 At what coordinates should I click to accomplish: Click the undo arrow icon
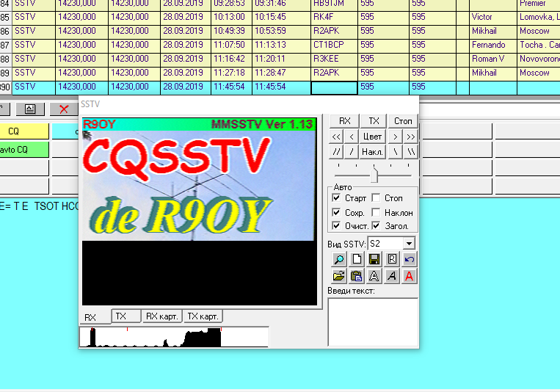tap(409, 259)
